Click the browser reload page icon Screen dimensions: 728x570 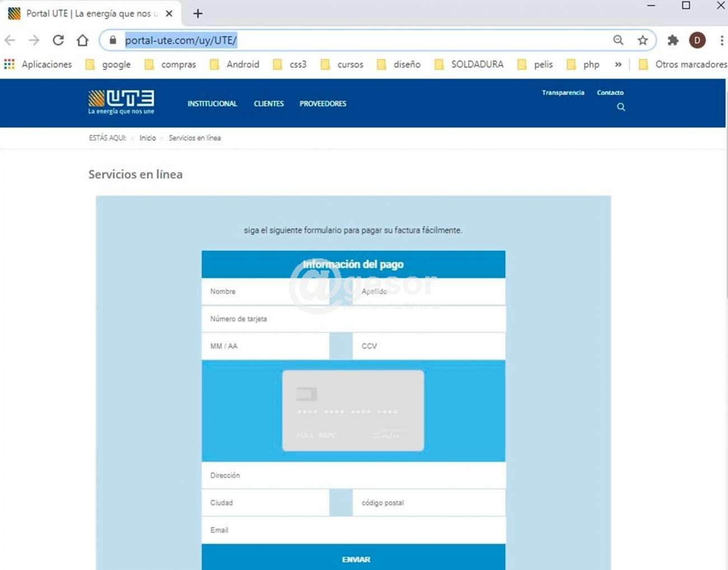coord(58,40)
